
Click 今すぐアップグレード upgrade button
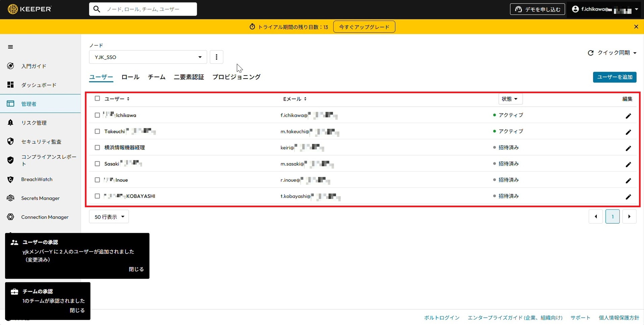[364, 27]
